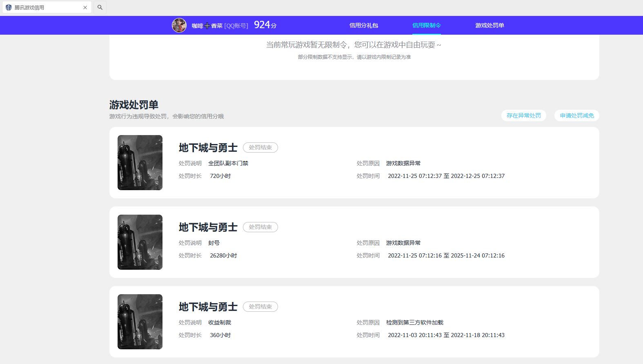Click the search magnifier icon

click(x=100, y=7)
